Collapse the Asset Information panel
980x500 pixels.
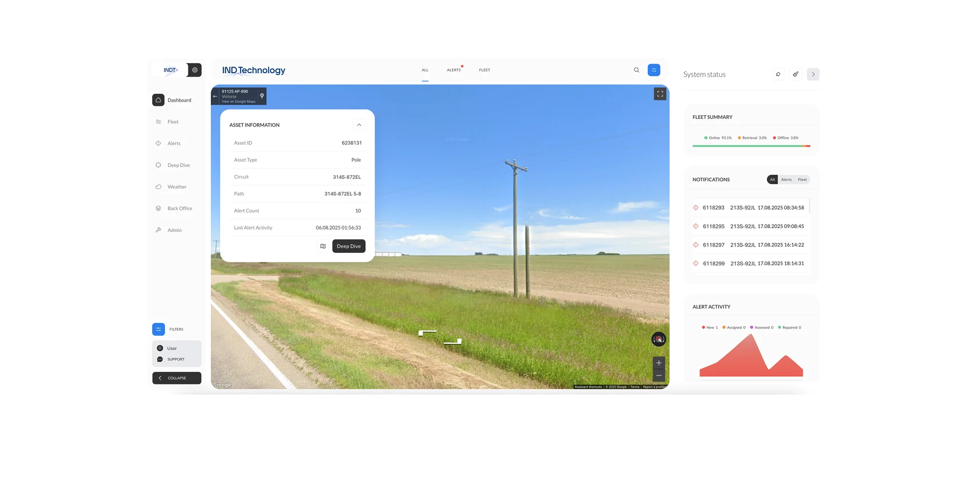[x=359, y=125]
